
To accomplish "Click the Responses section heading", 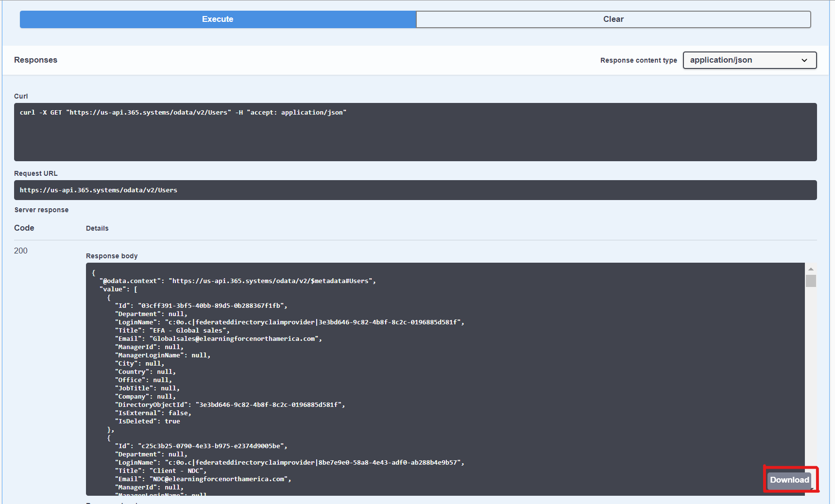I will (x=35, y=60).
